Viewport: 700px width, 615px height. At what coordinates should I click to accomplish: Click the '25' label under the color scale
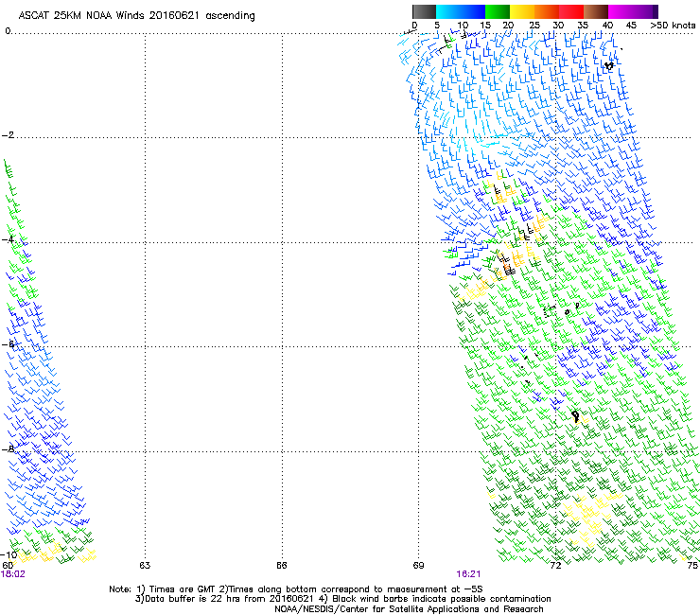coord(534,26)
